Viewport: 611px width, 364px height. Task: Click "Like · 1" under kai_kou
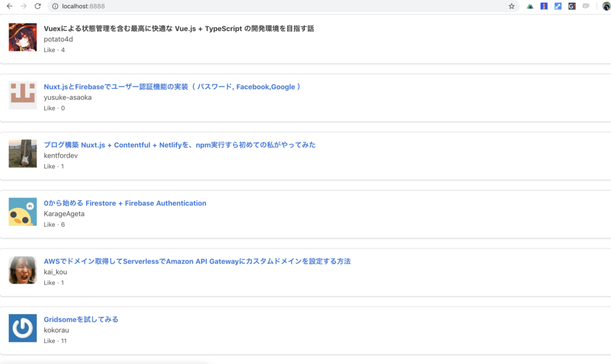[54, 283]
